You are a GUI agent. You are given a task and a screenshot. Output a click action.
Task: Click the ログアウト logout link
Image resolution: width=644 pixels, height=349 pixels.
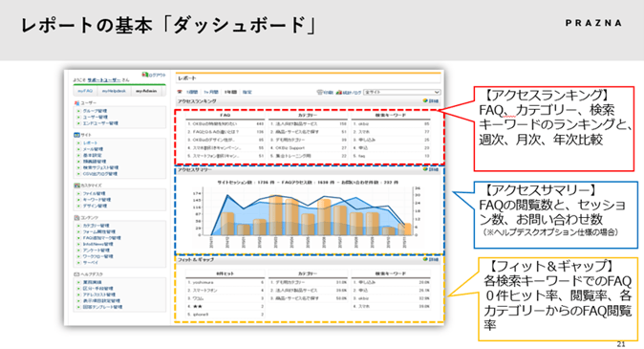(157, 75)
